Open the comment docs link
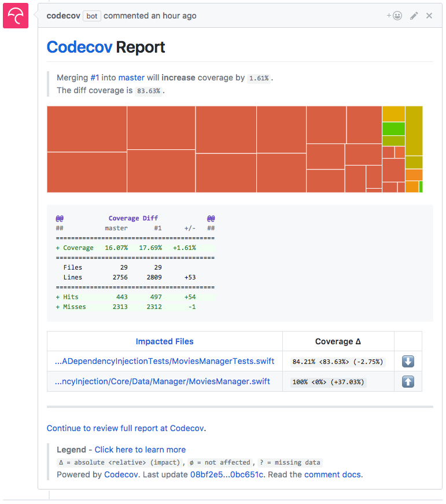Image resolution: width=446 pixels, height=504 pixels. coord(333,474)
